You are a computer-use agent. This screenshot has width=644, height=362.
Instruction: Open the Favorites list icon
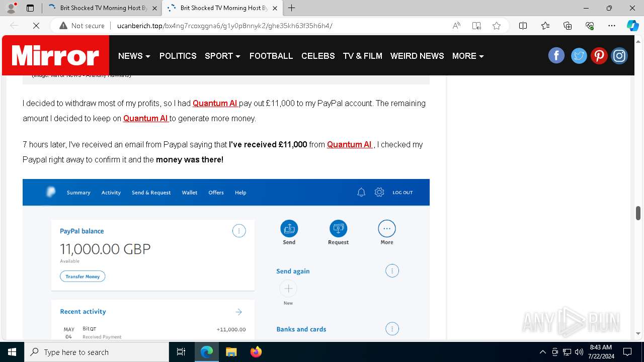(x=545, y=26)
